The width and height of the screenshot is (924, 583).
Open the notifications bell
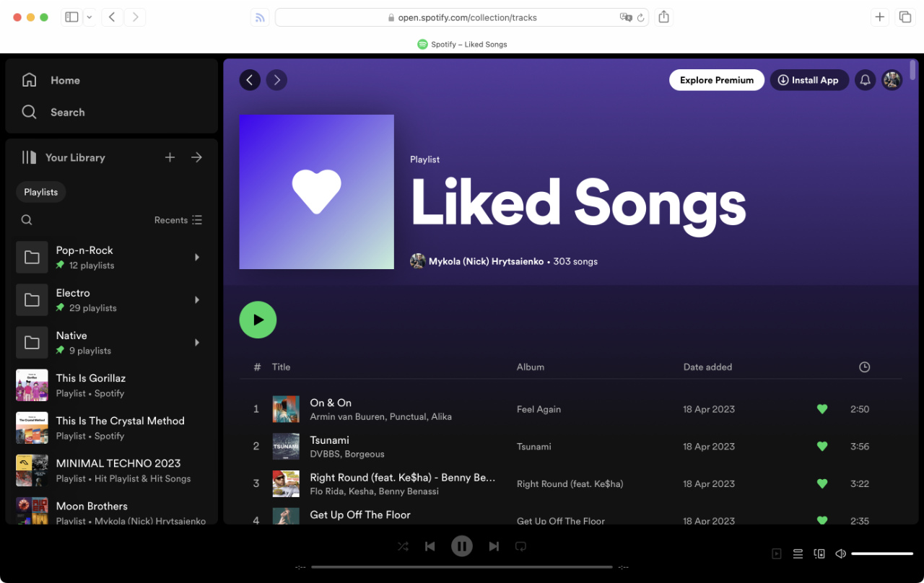click(x=866, y=80)
